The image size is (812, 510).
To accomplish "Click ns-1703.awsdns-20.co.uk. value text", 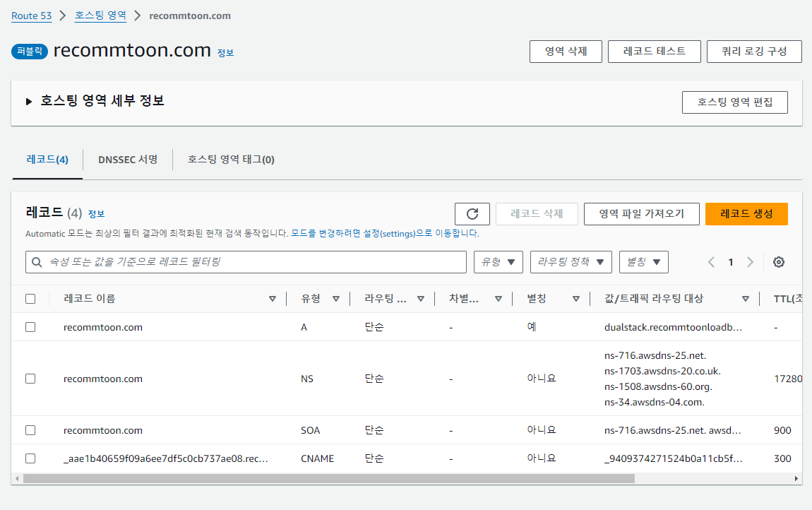I will pos(662,371).
